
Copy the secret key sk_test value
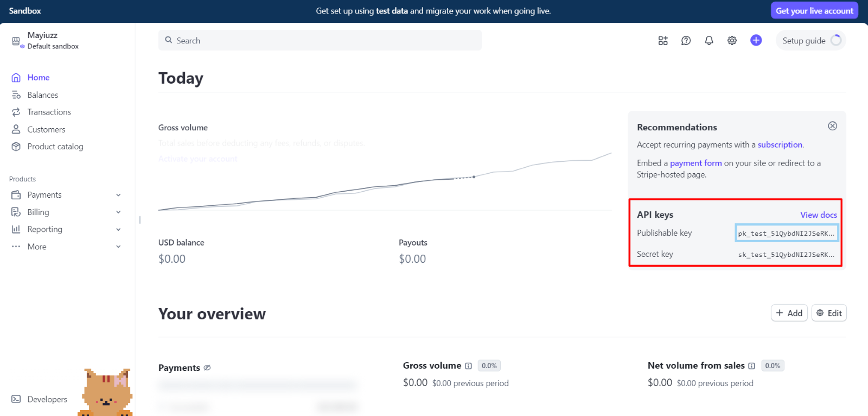pos(786,254)
